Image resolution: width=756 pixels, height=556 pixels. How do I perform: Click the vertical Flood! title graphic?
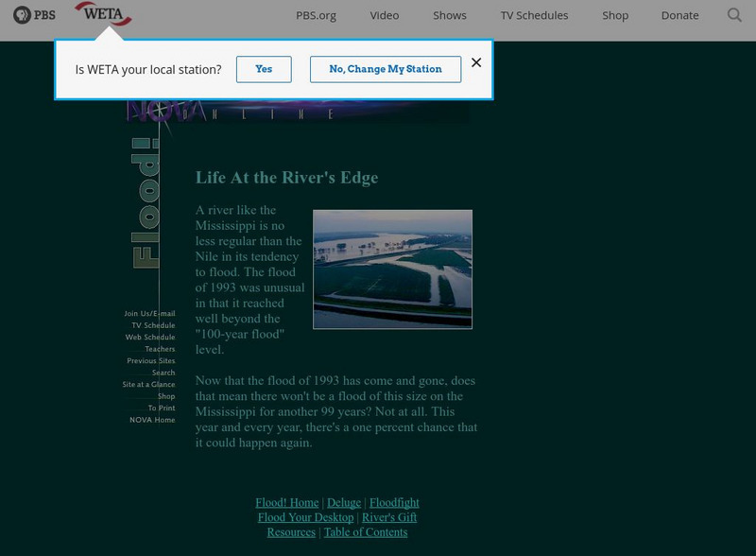146,203
